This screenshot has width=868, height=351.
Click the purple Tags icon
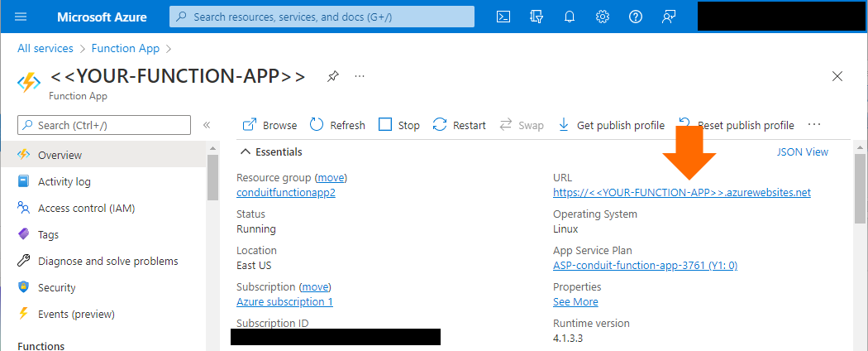pyautogui.click(x=23, y=234)
